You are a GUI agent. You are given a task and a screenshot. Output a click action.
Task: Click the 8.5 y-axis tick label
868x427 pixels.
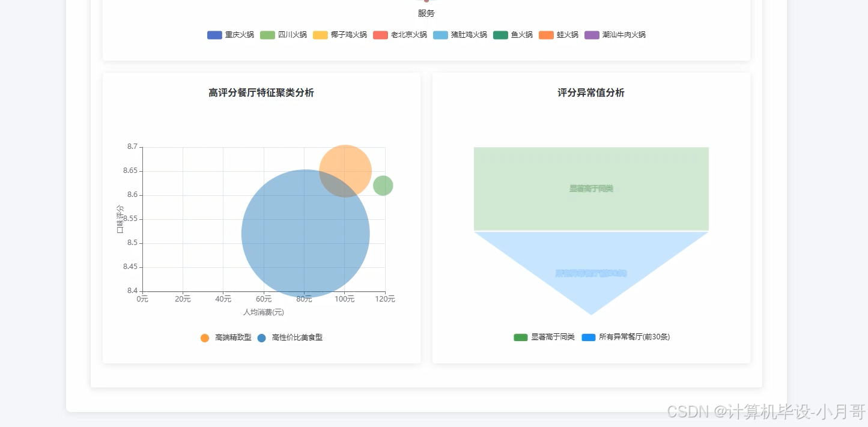132,243
